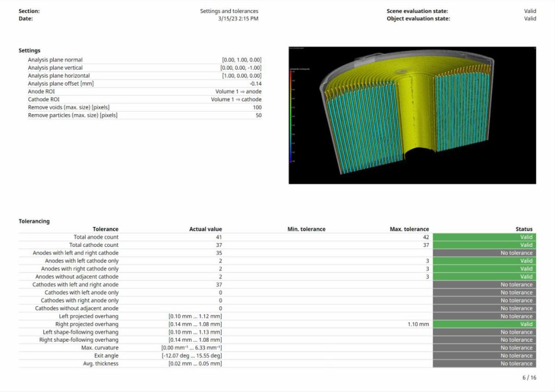Click the Remove particles max size value 50

258,115
